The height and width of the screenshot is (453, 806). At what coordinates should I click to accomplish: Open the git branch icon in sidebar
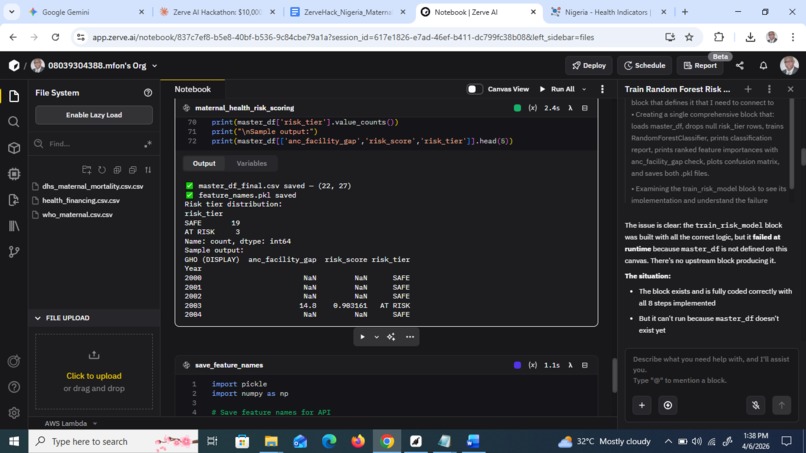tap(14, 252)
